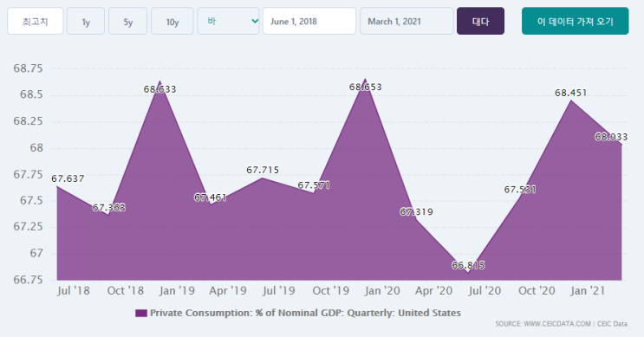644x337 pixels.
Task: Toggle the Private Consumption legend swatch
Action: (141, 314)
